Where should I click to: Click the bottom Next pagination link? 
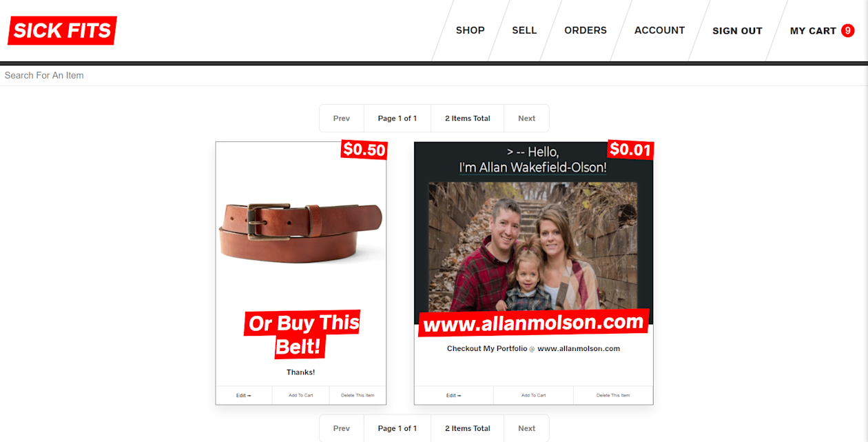(526, 428)
